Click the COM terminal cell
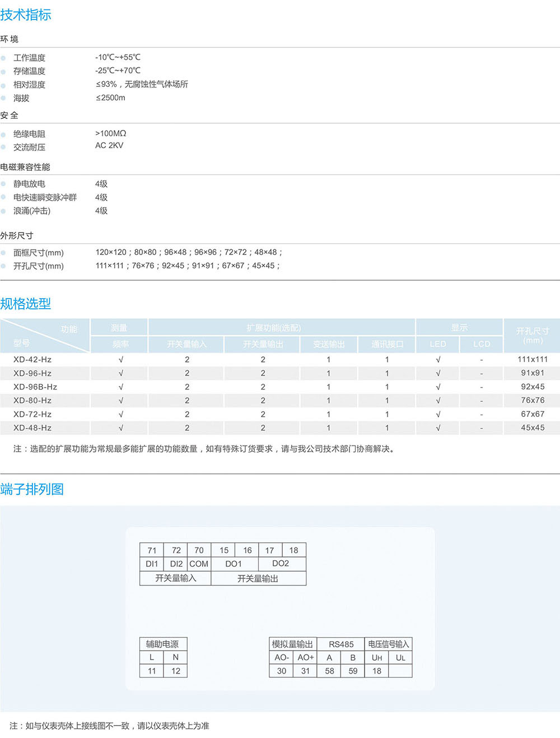The image size is (560, 738). click(199, 564)
